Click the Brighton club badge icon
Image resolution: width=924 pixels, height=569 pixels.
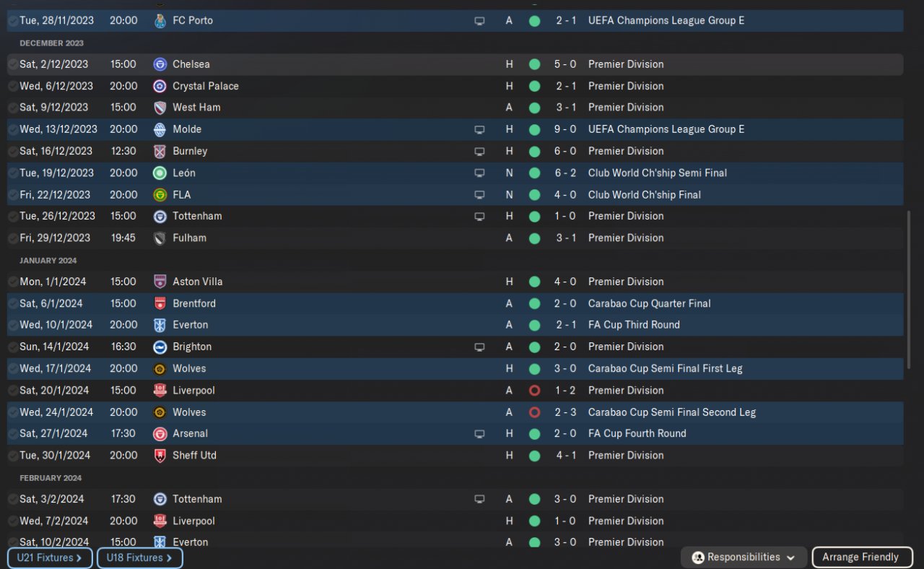[160, 347]
